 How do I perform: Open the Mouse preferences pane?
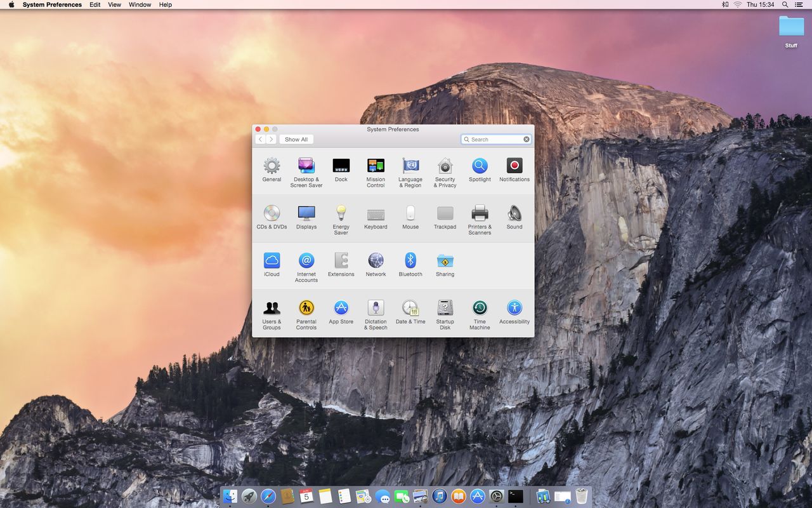(410, 217)
